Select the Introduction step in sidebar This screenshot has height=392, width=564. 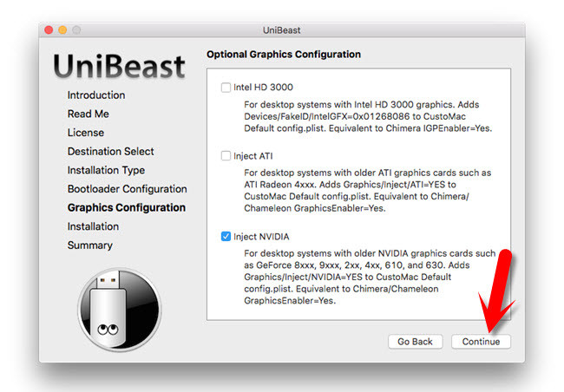coord(96,95)
